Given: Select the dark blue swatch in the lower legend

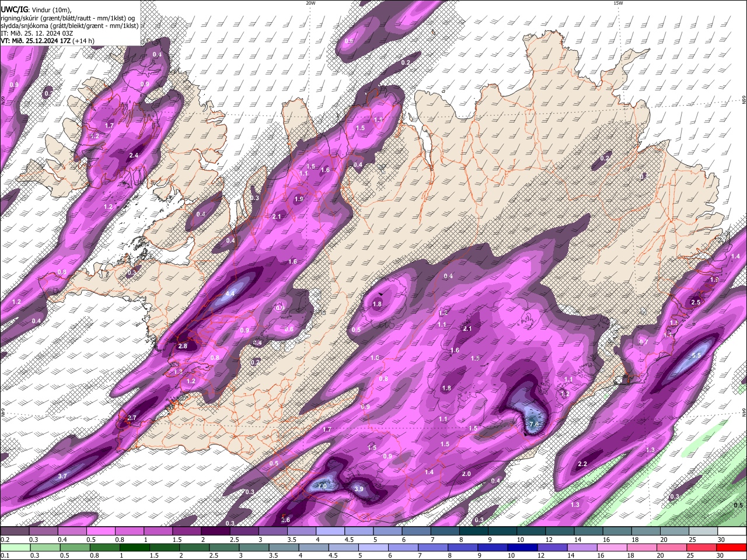Looking at the screenshot, I should pos(522,547).
